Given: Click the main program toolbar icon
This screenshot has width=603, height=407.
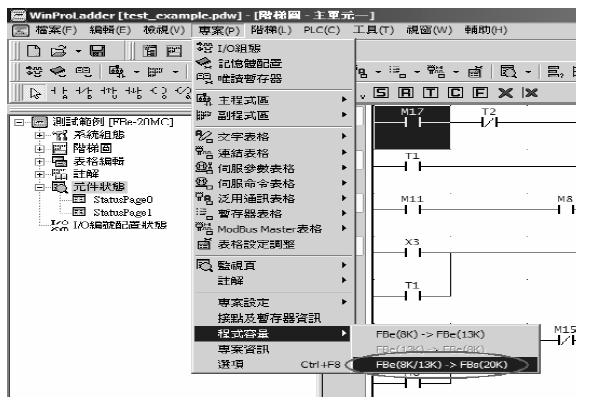Looking at the screenshot, I should (117, 72).
